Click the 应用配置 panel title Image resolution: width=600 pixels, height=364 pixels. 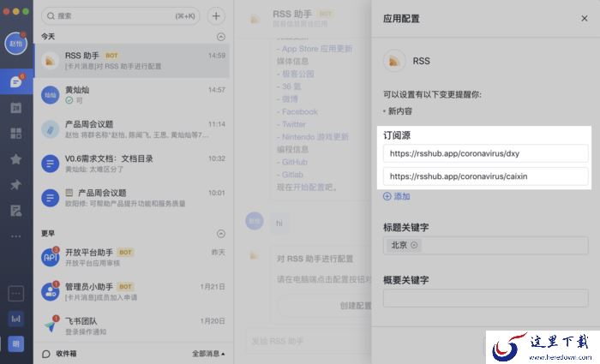tap(401, 19)
